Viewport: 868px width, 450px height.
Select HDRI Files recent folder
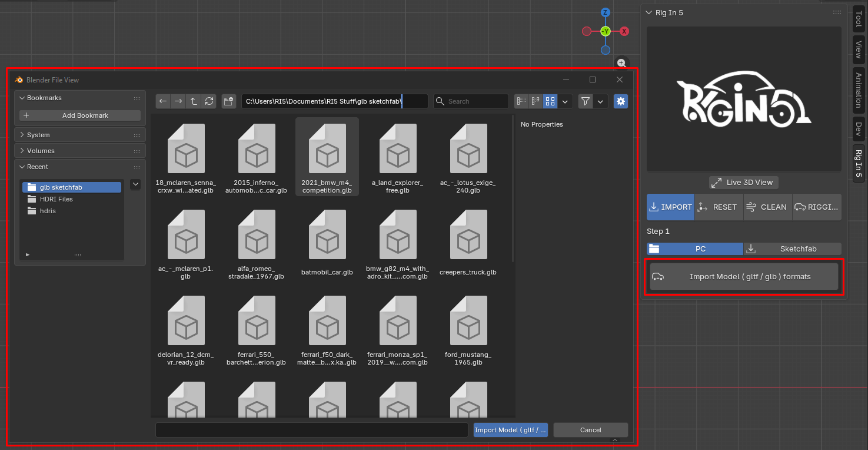click(x=72, y=199)
